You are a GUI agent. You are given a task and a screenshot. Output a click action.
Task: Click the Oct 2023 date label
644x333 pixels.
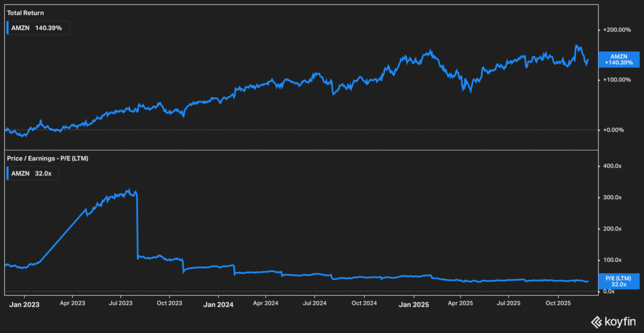coord(170,303)
